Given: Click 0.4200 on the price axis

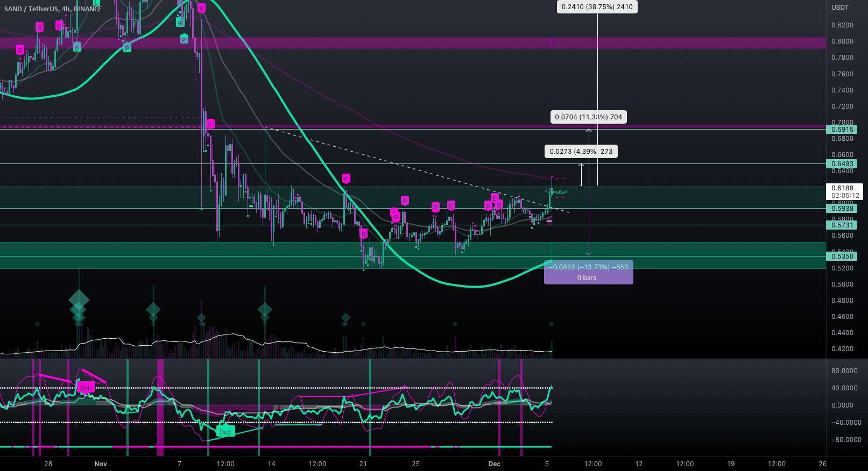Looking at the screenshot, I should coord(842,349).
